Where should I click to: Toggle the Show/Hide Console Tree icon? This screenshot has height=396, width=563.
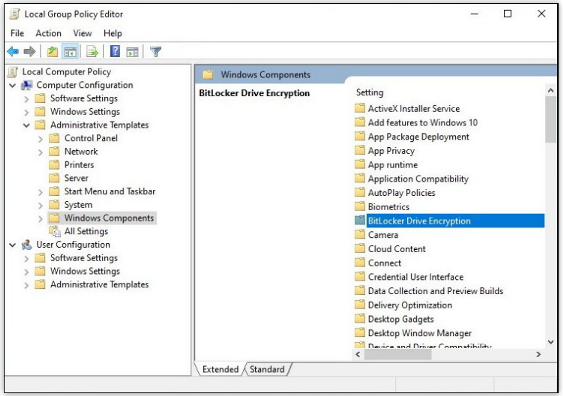70,52
